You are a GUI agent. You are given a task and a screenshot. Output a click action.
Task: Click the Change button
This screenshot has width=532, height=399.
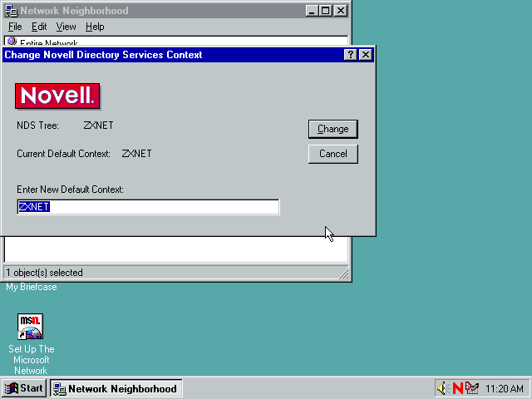(332, 129)
